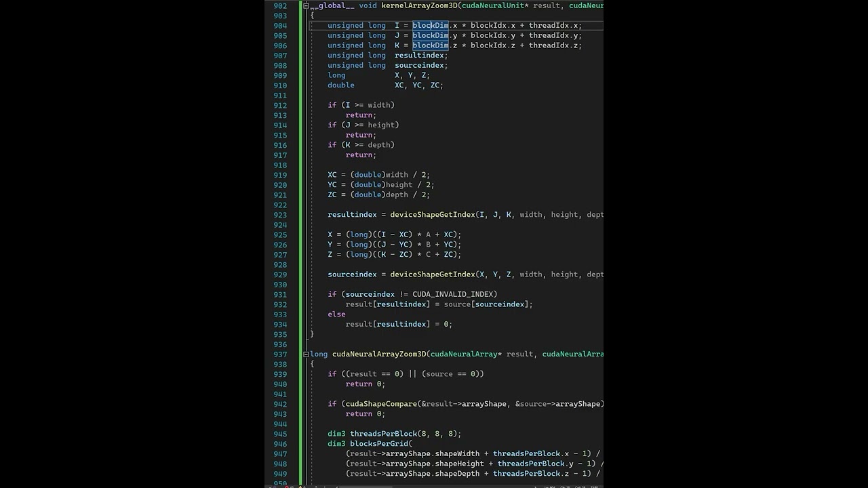This screenshot has height=488, width=868.
Task: Click the __global__ keyword on line 902
Action: 332,5
